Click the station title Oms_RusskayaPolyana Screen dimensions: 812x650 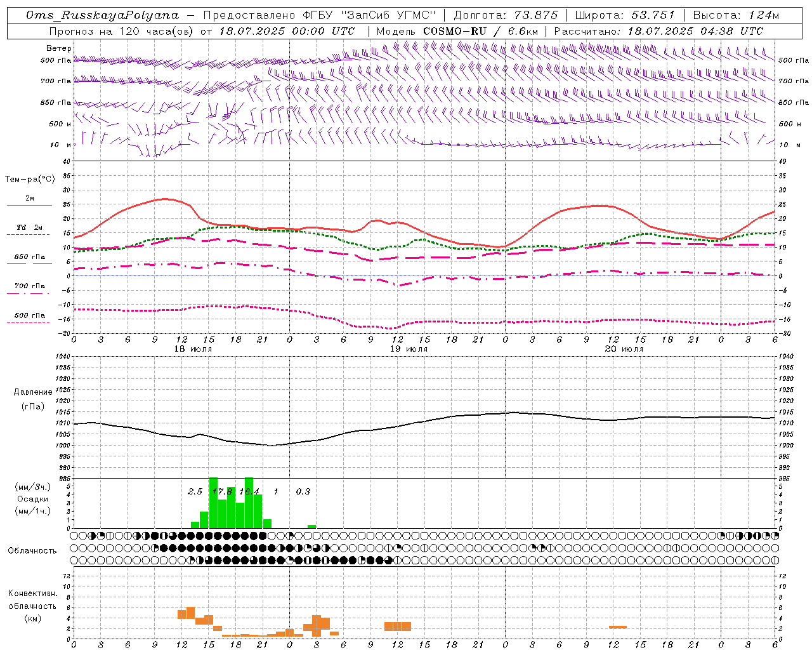coord(103,15)
